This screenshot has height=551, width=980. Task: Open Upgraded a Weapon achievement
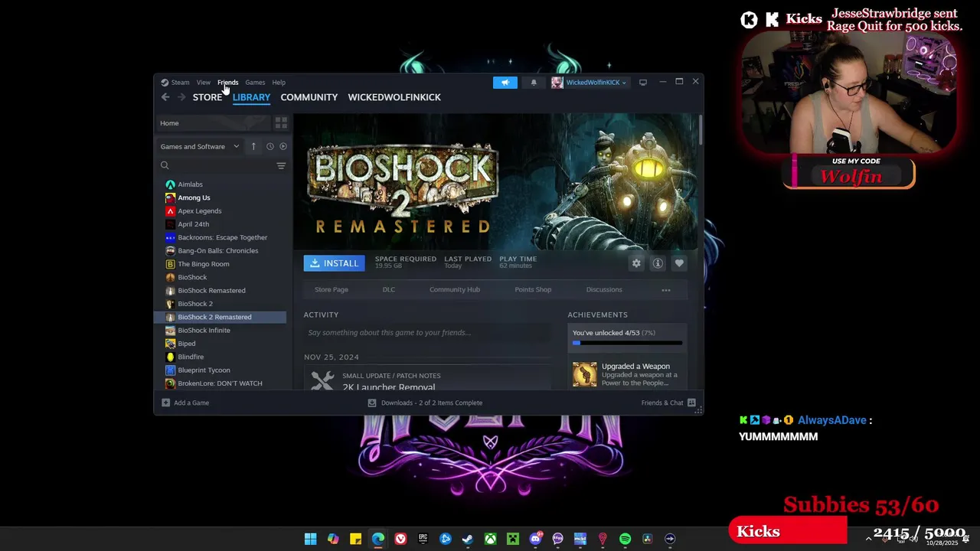point(627,374)
